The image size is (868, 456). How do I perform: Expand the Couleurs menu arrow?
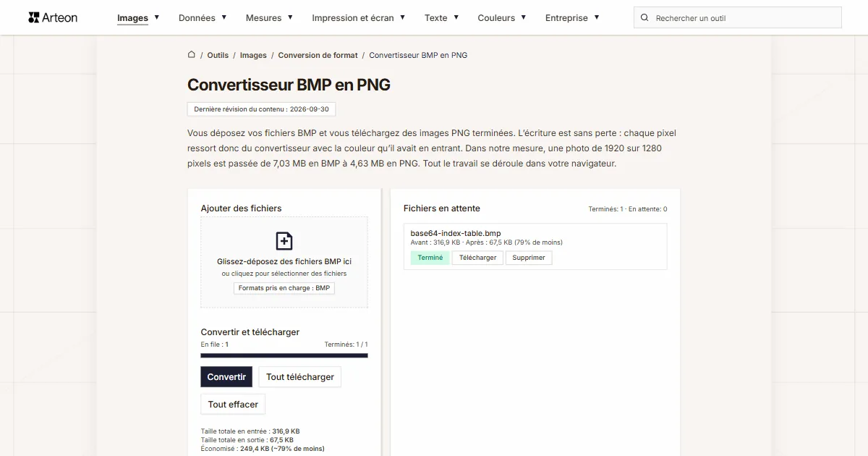tap(524, 17)
